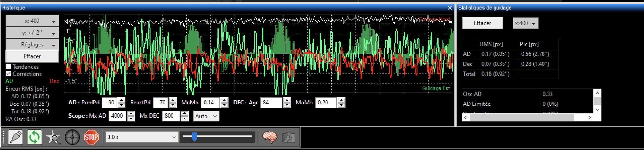Decrease DEC Agr 84 with down arrow
This screenshot has width=644, height=150.
(x=287, y=105)
